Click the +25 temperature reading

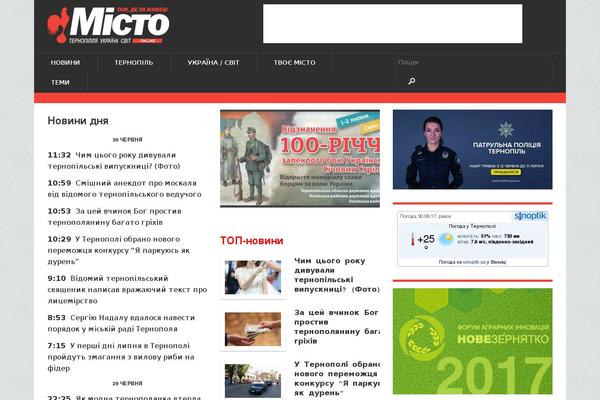point(426,239)
